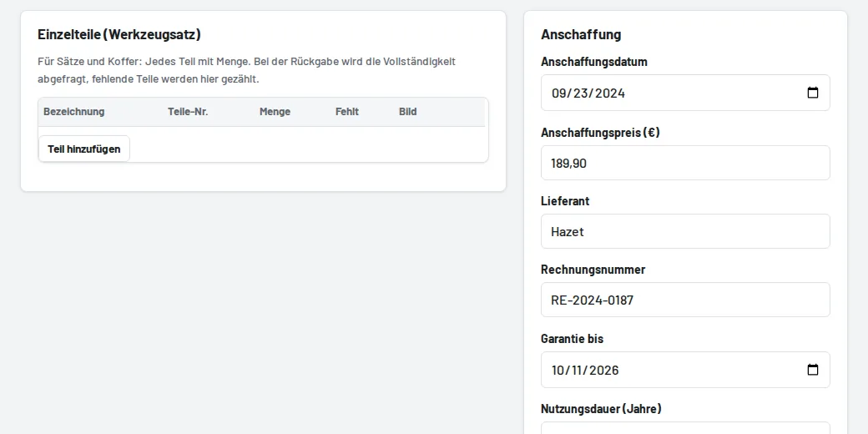The height and width of the screenshot is (434, 868).
Task: Click the description text about Sätze und Koffer
Action: click(247, 70)
